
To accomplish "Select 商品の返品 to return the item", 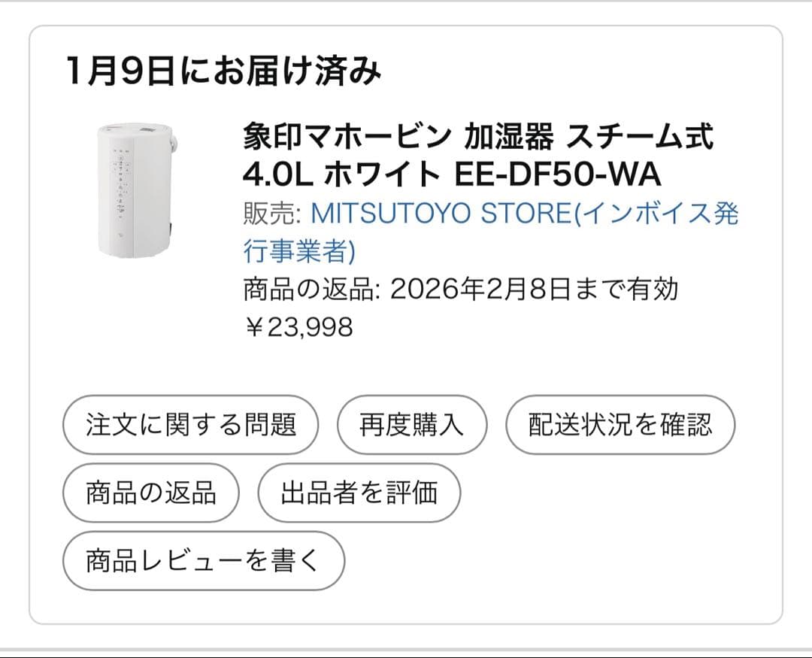I will click(x=150, y=493).
